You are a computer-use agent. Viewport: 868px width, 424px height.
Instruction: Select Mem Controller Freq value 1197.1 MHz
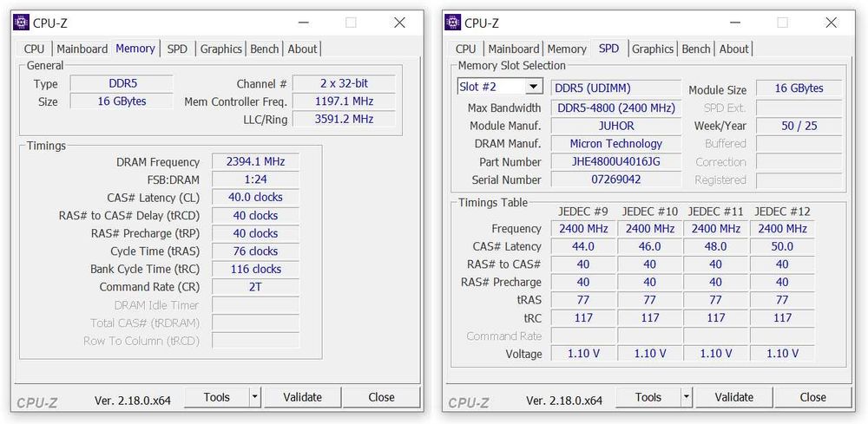[x=344, y=101]
